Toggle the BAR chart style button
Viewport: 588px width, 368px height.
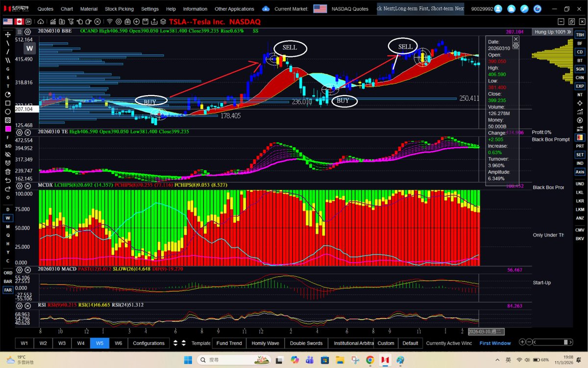[x=8, y=282]
